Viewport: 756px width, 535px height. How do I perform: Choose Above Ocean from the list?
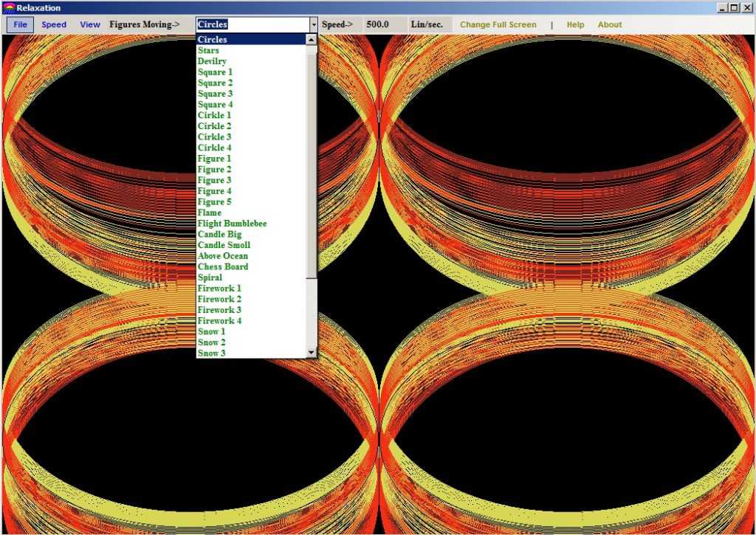tap(222, 256)
